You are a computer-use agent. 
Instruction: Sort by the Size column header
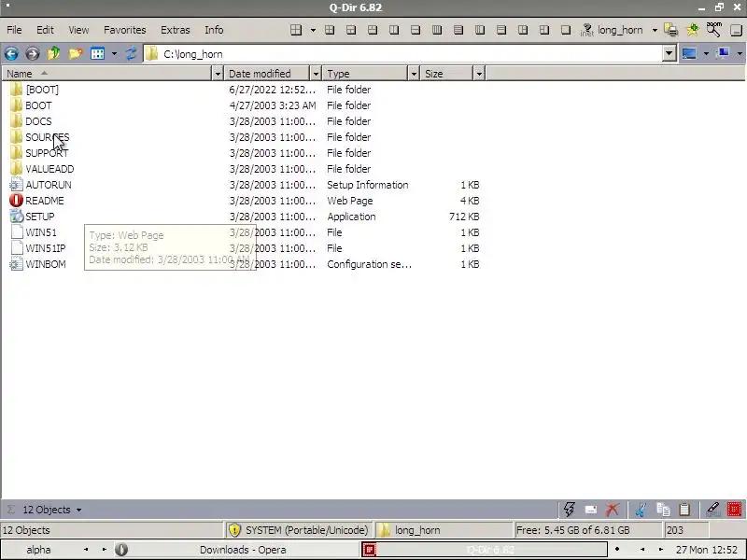coord(447,74)
